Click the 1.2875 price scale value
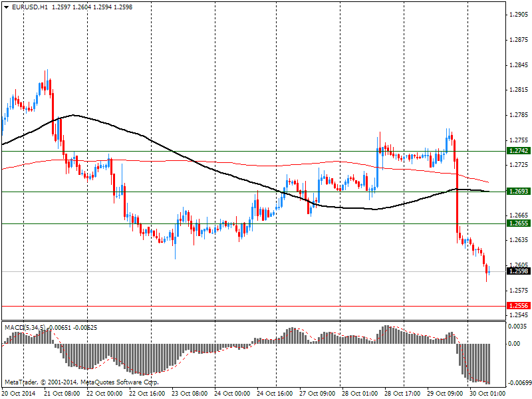Screen dimensions: 532x399 click(x=519, y=40)
